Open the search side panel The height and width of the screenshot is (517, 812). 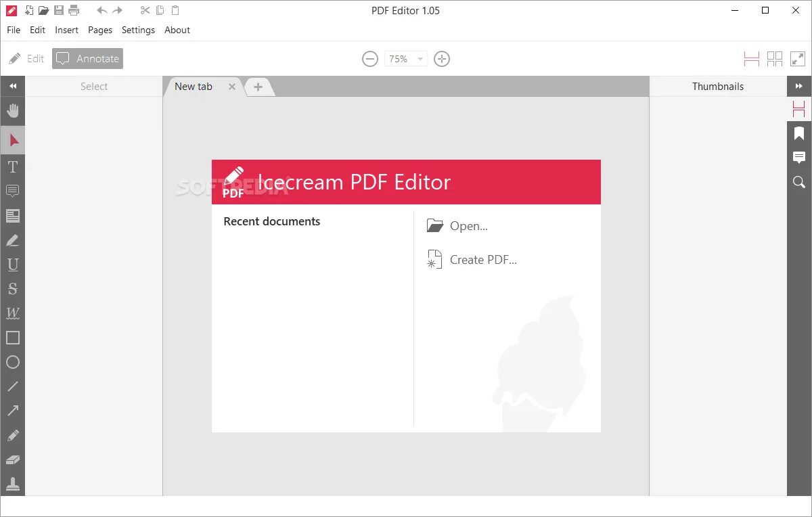(x=799, y=182)
